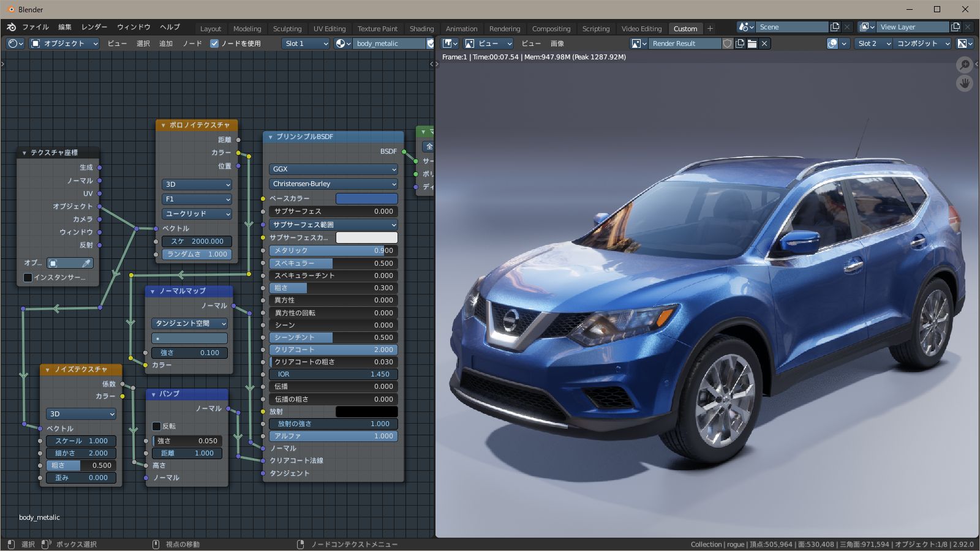Unlink Render Result with the X icon
The width and height of the screenshot is (980, 551).
764,43
